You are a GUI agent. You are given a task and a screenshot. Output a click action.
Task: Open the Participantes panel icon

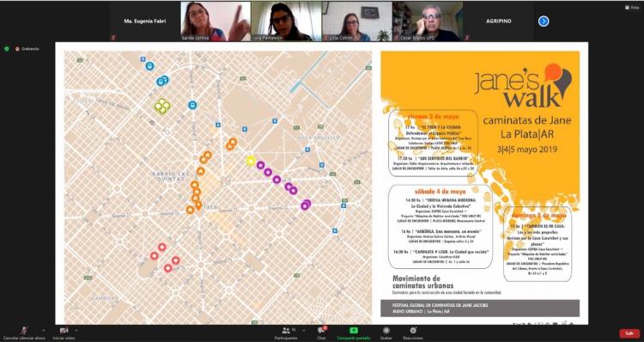pos(286,330)
